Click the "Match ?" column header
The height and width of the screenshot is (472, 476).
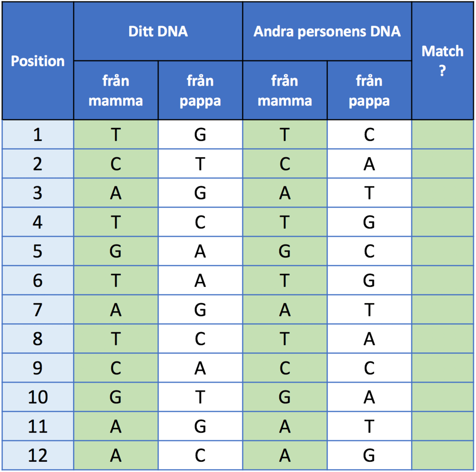point(443,60)
